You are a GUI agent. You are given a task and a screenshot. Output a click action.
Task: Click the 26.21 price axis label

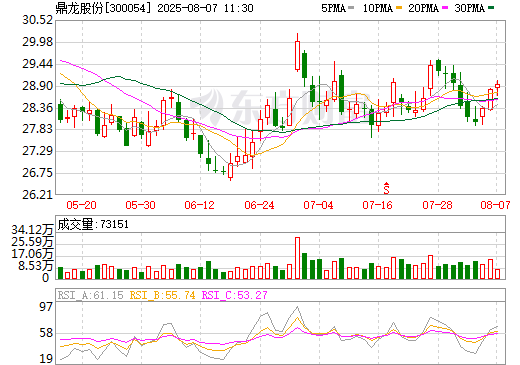[37, 195]
